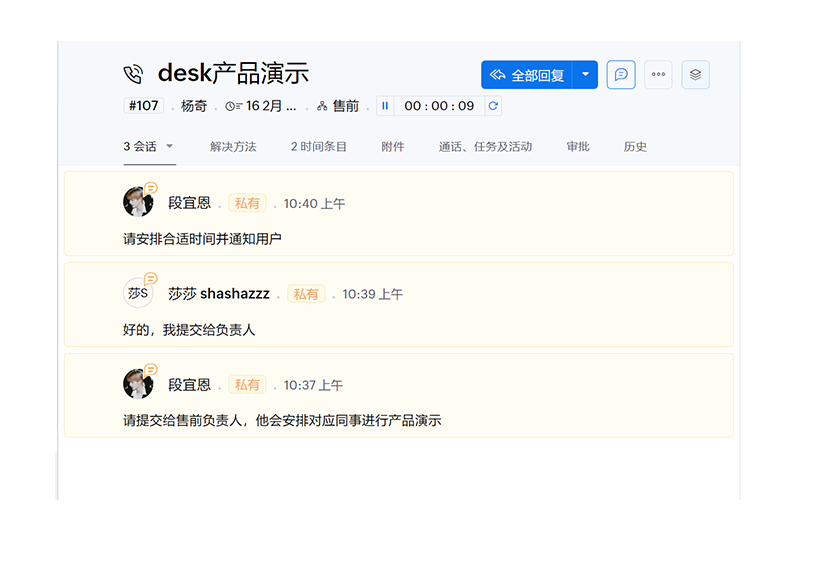Click the comment bubble icon button

621,74
